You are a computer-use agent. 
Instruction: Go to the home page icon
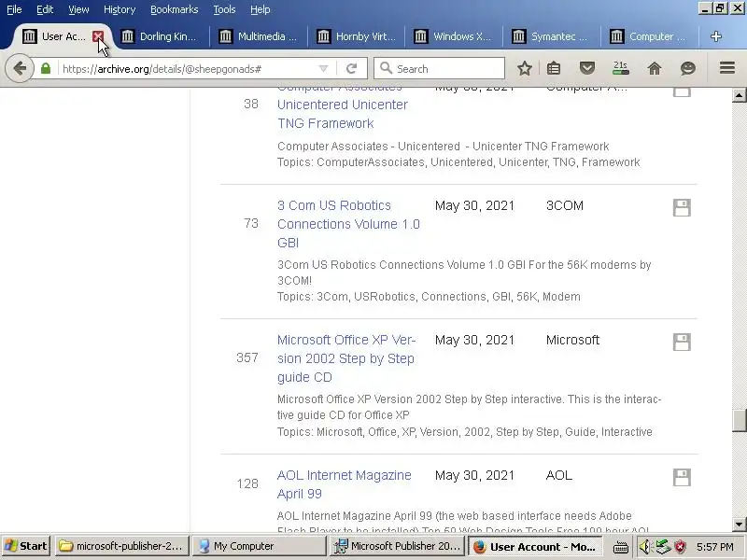pos(655,68)
